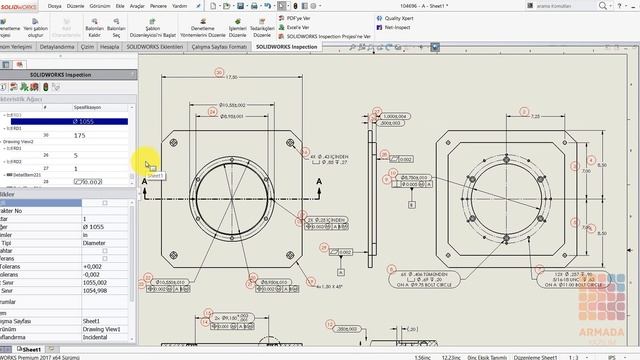Click the Rebuild traffic light icon
Screen dimensions: 640x360
tap(296, 6)
